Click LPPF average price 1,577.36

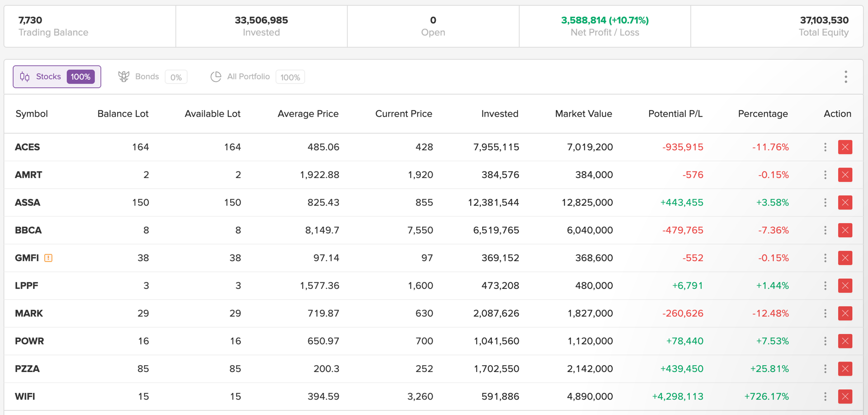(x=320, y=286)
